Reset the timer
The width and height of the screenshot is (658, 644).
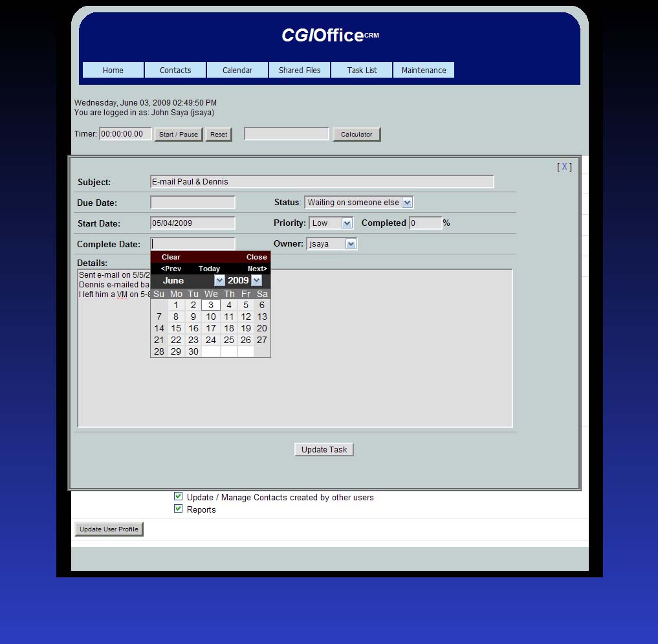click(x=219, y=135)
